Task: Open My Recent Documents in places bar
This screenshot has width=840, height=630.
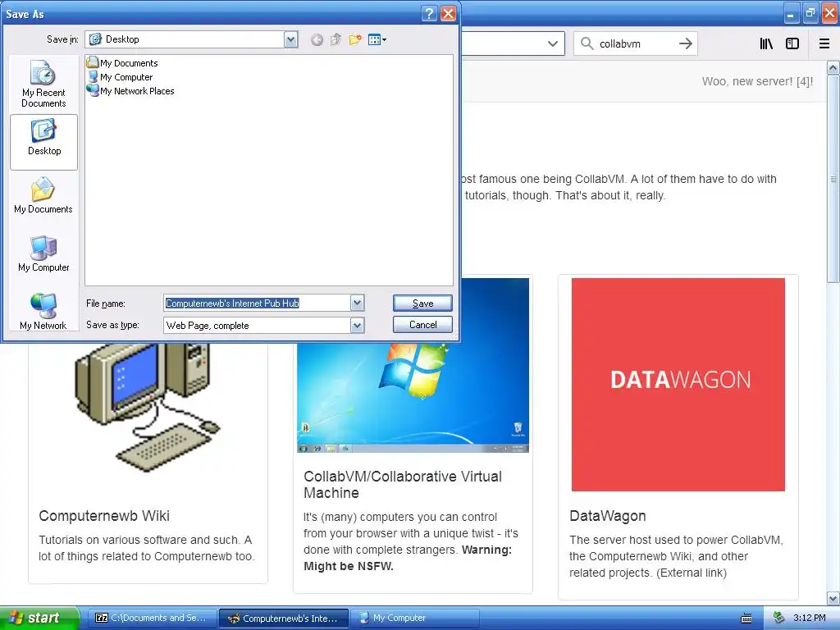Action: tap(43, 84)
